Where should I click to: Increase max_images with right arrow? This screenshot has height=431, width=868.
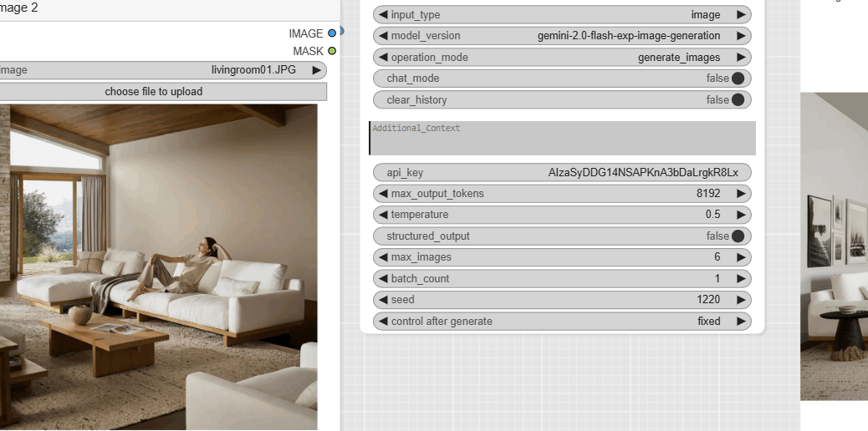741,257
